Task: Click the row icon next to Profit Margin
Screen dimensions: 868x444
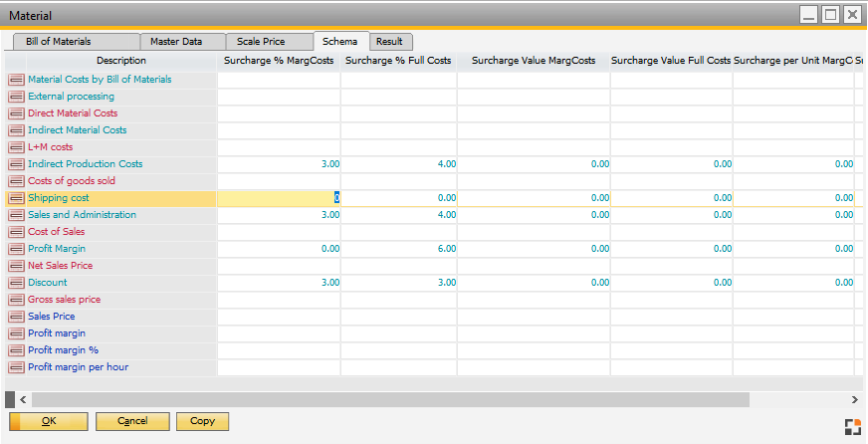Action: (x=16, y=249)
